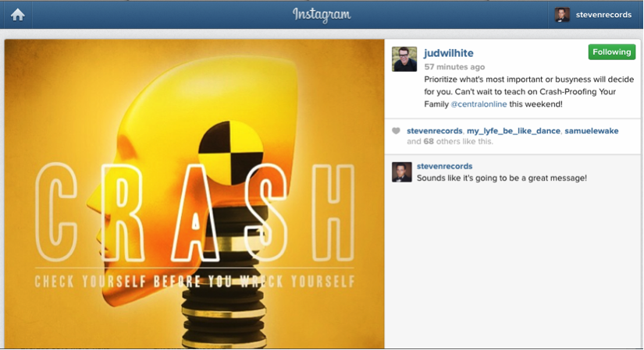Image resolution: width=644 pixels, height=350 pixels.
Task: Open the commenter's avatar beside the comment
Action: tap(402, 172)
